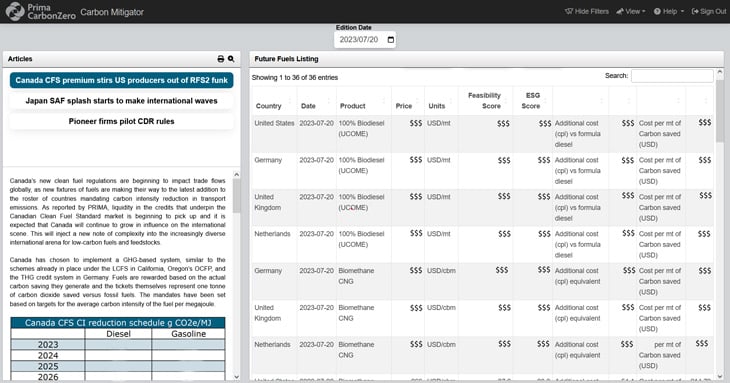Print the articles using printer icon
The image size is (730, 383).
(221, 59)
